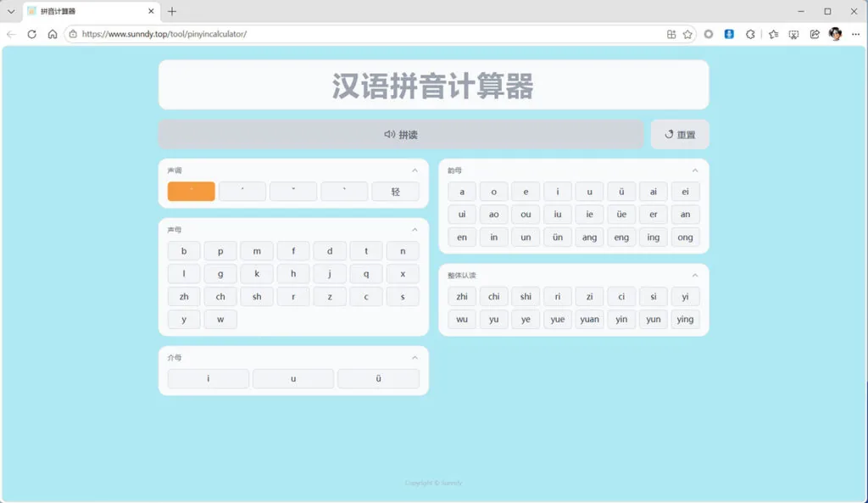Select initial 'sh' in 声母
The height and width of the screenshot is (503, 868).
257,296
